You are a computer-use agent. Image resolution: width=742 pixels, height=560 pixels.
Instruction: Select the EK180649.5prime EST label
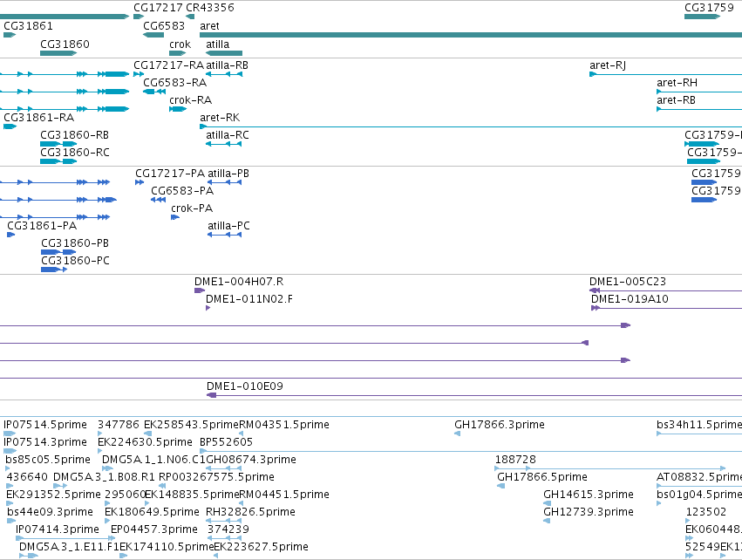[152, 512]
